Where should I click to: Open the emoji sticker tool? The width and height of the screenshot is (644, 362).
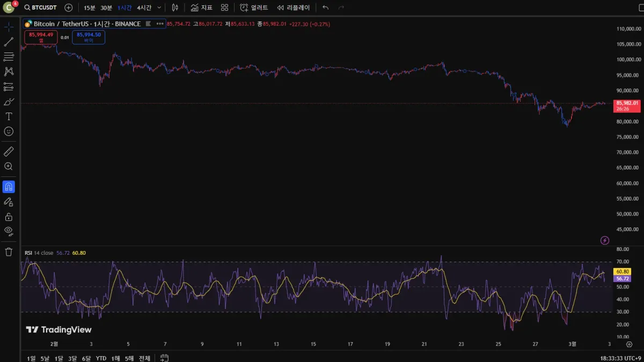(9, 131)
